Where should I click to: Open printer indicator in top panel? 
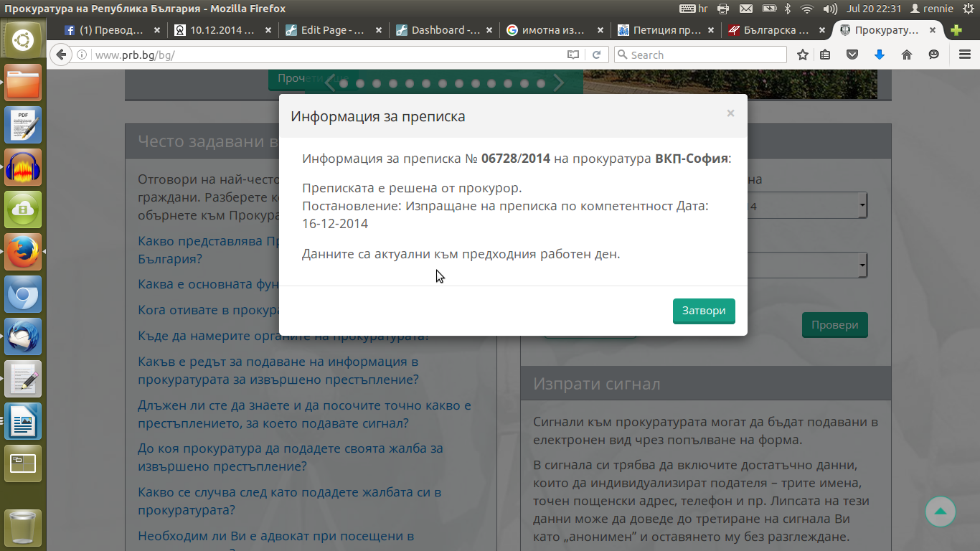coord(723,9)
